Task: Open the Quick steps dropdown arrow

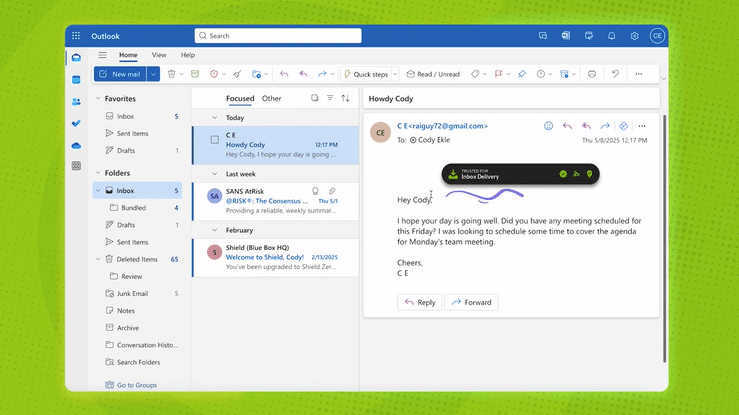Action: 395,74
